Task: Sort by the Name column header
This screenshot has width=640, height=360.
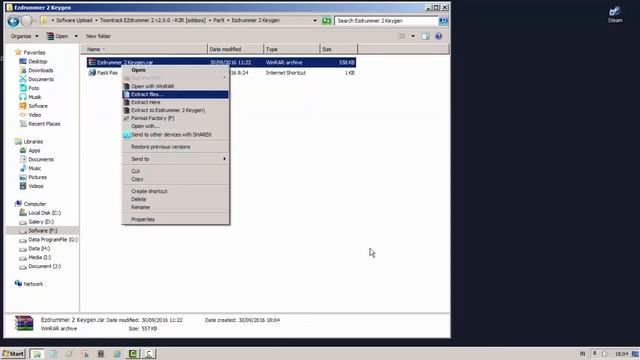Action: tap(144, 49)
